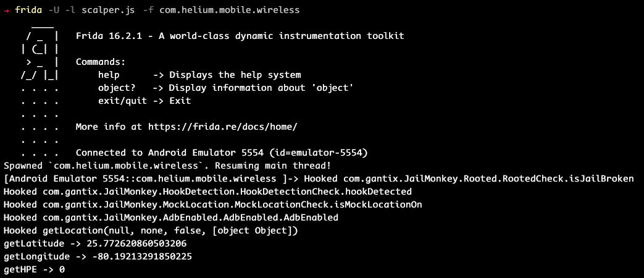Click the com.helium.mobile.wireless package argument
The width and height of the screenshot is (644, 278).
[x=229, y=11]
